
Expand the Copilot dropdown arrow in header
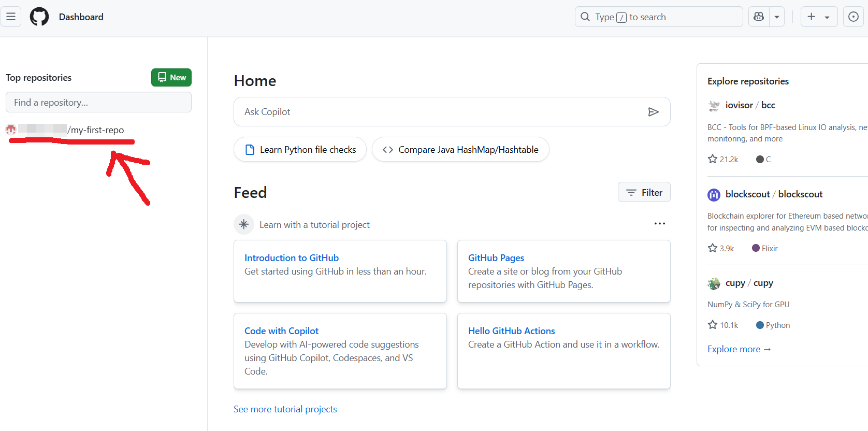(x=777, y=17)
